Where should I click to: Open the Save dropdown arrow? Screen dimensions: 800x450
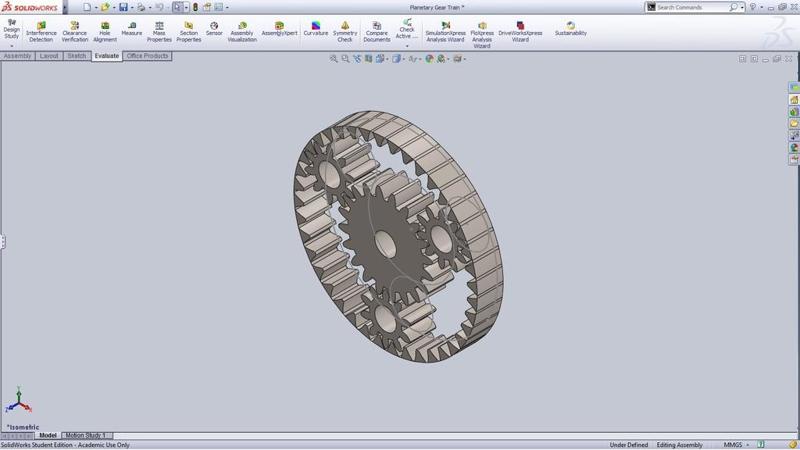tap(132, 8)
